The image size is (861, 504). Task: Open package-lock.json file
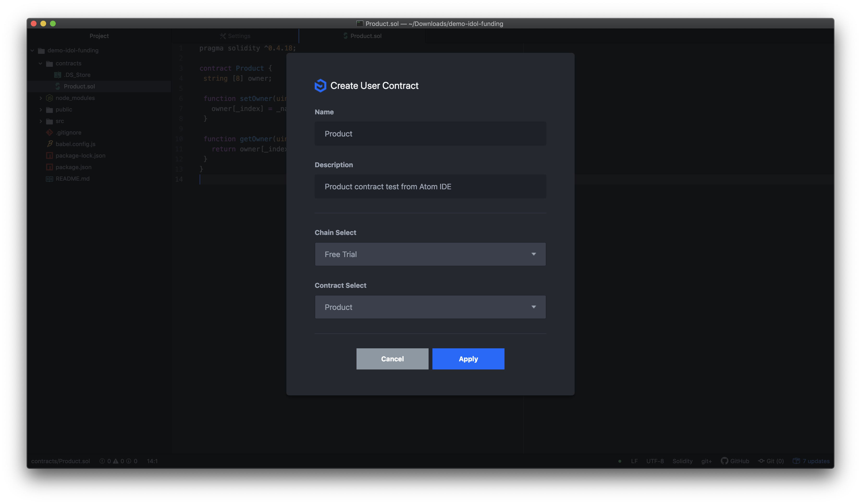pos(80,156)
